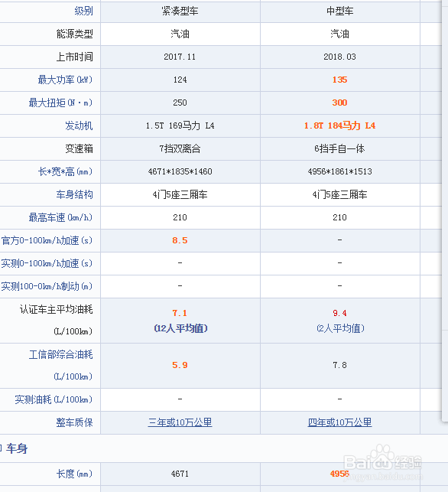Open the (2人平均值) fuel consumption link
Screen dimensions: 448x492
click(x=340, y=328)
